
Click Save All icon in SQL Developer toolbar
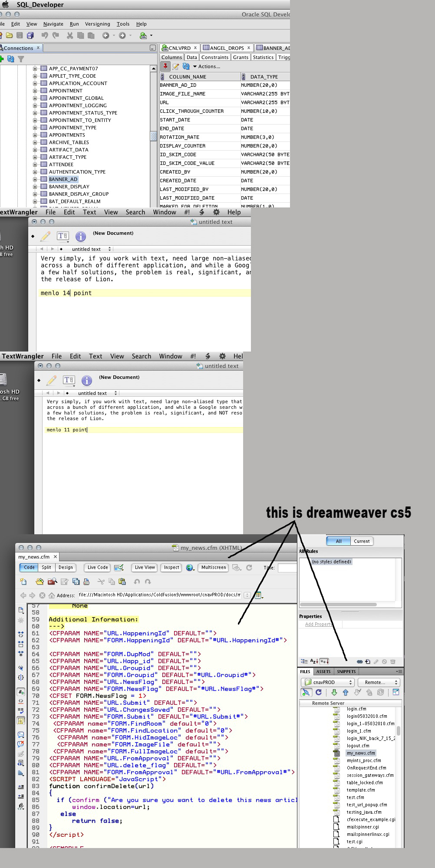(30, 36)
